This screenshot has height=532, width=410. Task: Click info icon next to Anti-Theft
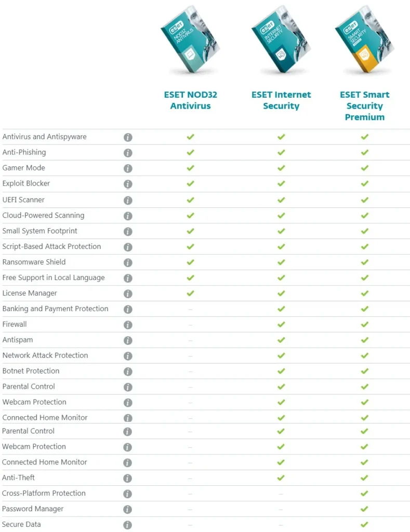pos(127,478)
